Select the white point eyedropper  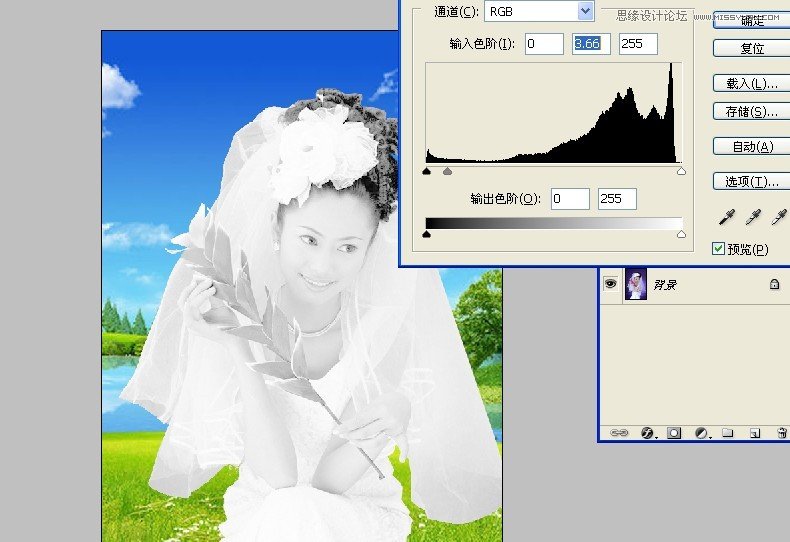point(779,217)
